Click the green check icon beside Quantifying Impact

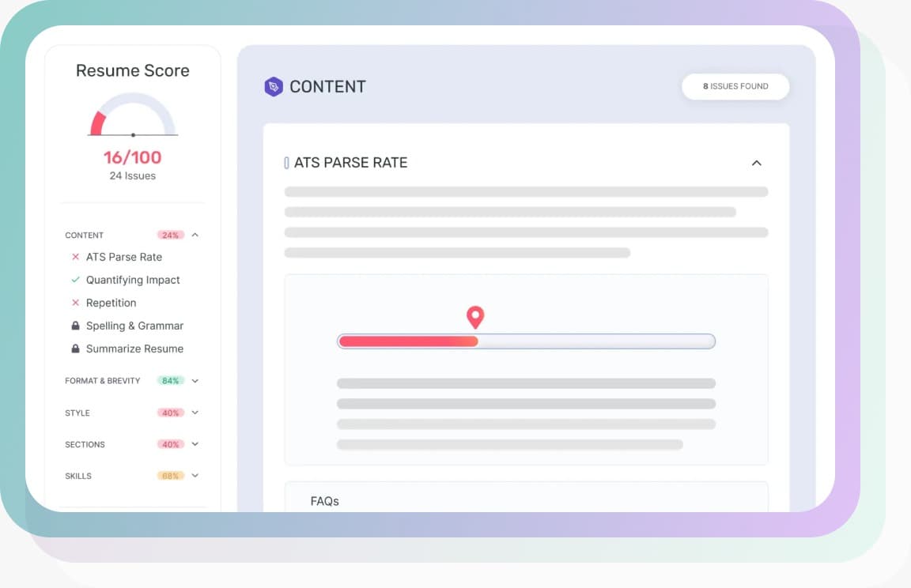pos(76,280)
